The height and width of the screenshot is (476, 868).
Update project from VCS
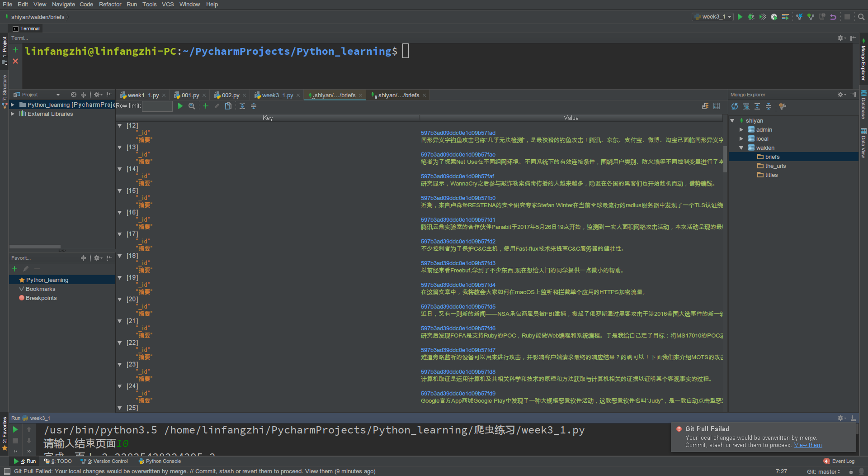[799, 17]
